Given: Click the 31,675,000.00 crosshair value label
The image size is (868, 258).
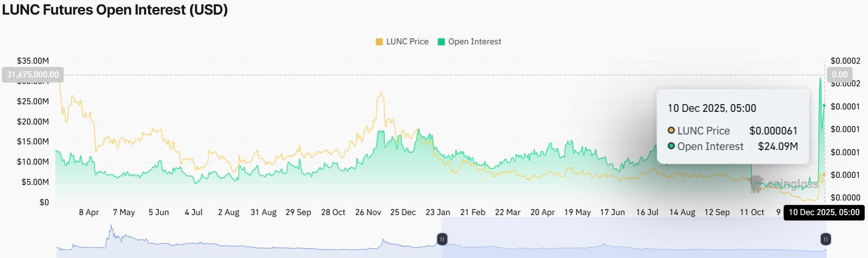Looking at the screenshot, I should tap(33, 75).
